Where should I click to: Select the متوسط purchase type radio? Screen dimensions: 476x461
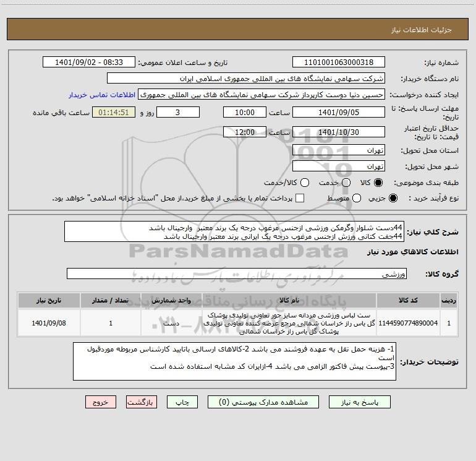click(357, 198)
